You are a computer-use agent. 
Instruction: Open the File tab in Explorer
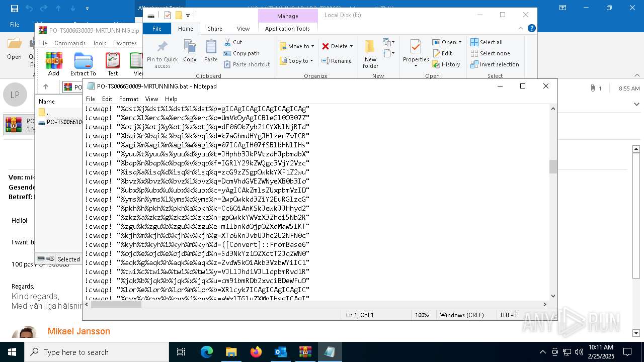tap(157, 29)
